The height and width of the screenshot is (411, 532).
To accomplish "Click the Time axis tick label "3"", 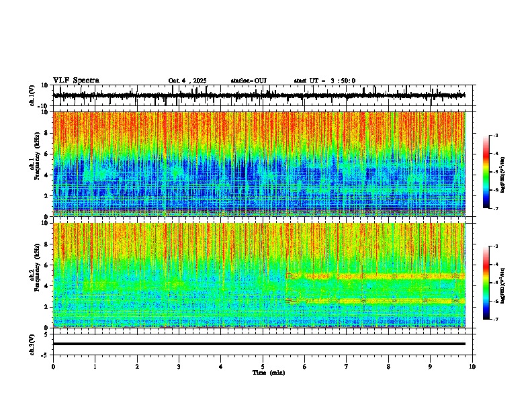I will (x=179, y=367).
